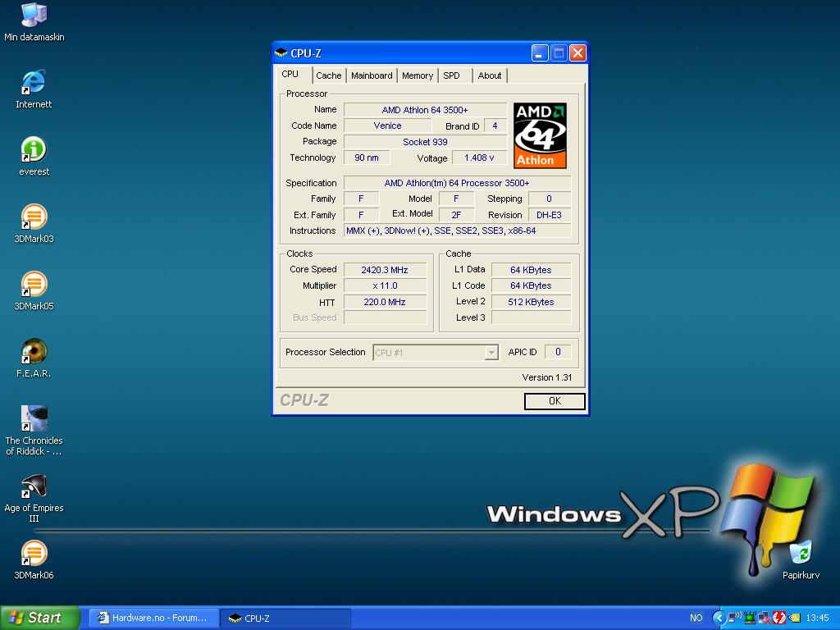Select the Papirkurv recycle bin

click(x=801, y=560)
